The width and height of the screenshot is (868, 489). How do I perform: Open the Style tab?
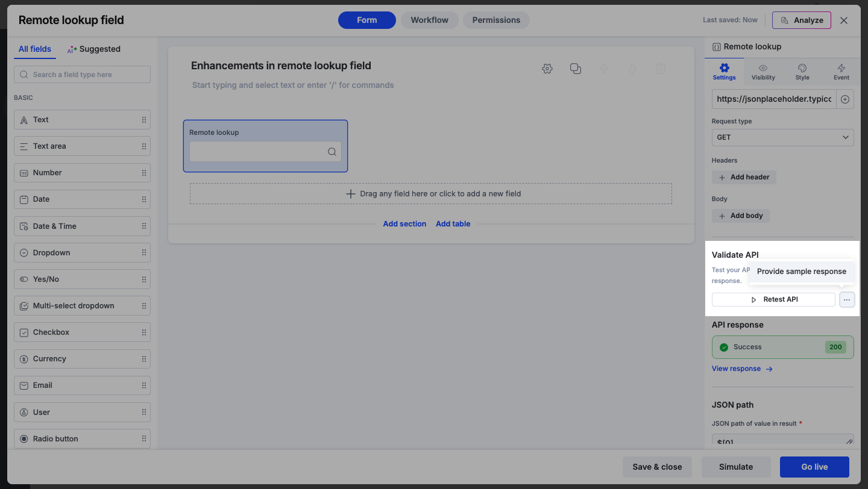click(x=802, y=72)
